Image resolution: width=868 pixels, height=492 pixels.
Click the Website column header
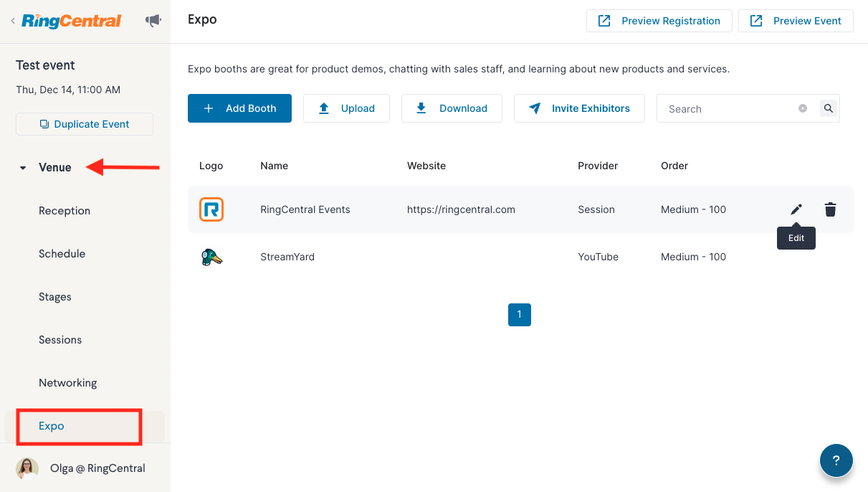coord(426,166)
